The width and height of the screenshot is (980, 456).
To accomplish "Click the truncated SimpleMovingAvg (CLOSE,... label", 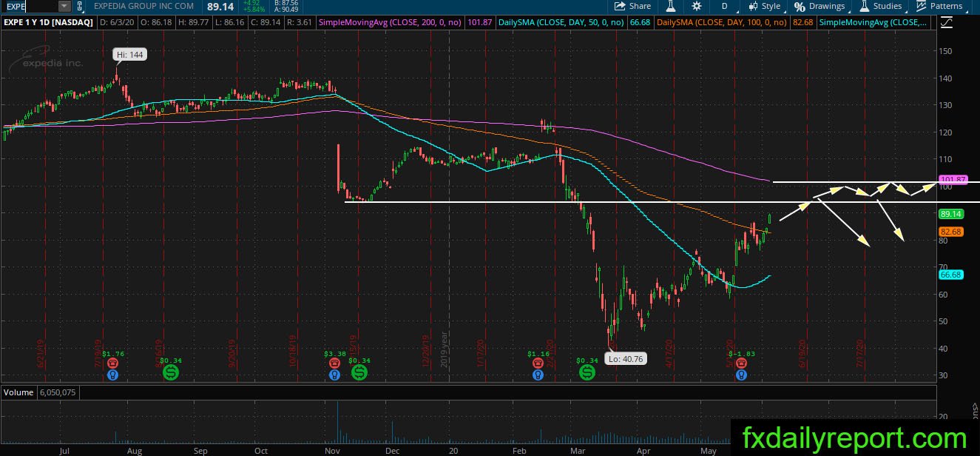I will coord(873,24).
